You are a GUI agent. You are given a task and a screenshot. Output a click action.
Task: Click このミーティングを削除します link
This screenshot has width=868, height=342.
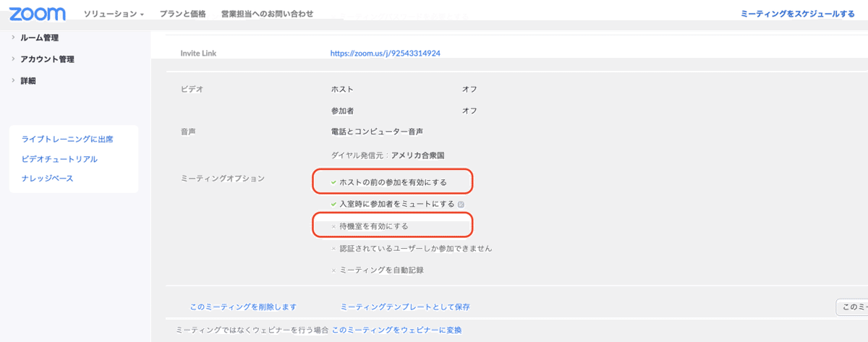[243, 307]
